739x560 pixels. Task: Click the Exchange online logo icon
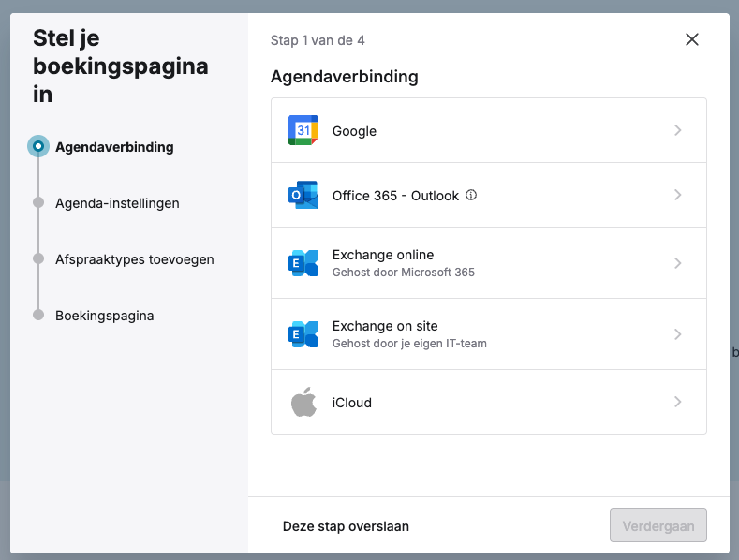point(303,263)
